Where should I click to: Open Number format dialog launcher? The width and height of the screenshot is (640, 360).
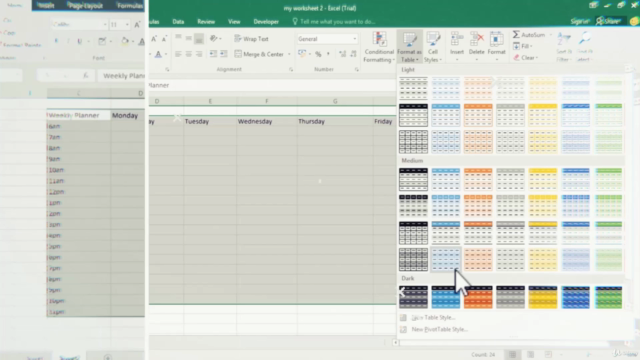click(x=356, y=69)
